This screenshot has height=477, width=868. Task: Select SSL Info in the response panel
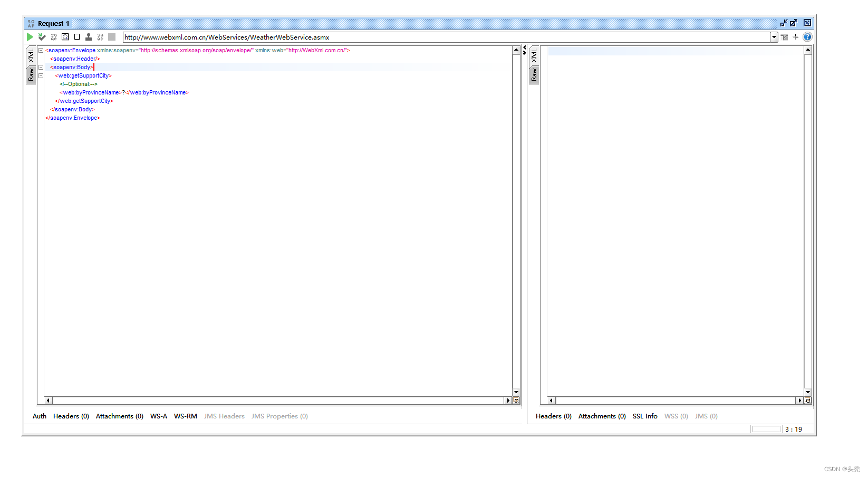tap(645, 416)
